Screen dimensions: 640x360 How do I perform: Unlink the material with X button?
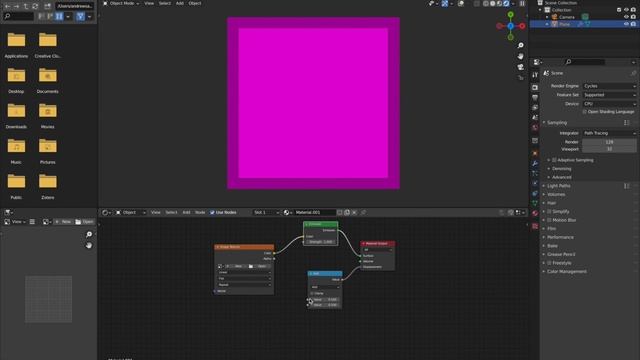[354, 212]
